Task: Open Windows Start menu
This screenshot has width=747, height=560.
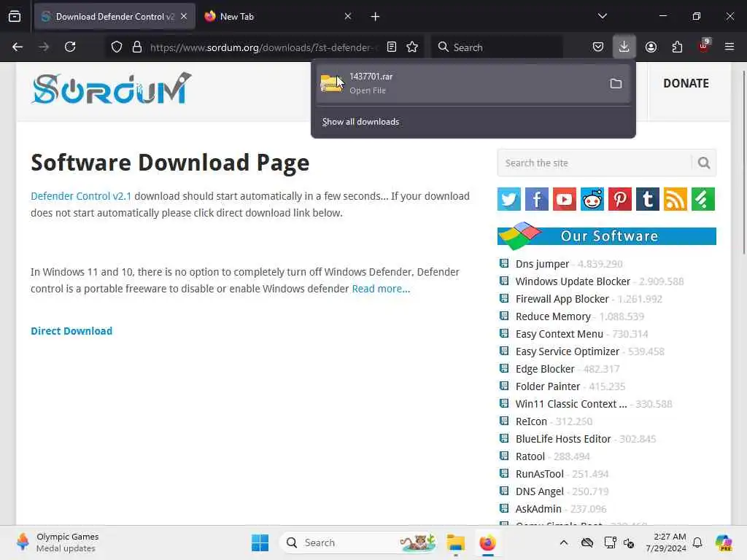Action: pos(260,542)
